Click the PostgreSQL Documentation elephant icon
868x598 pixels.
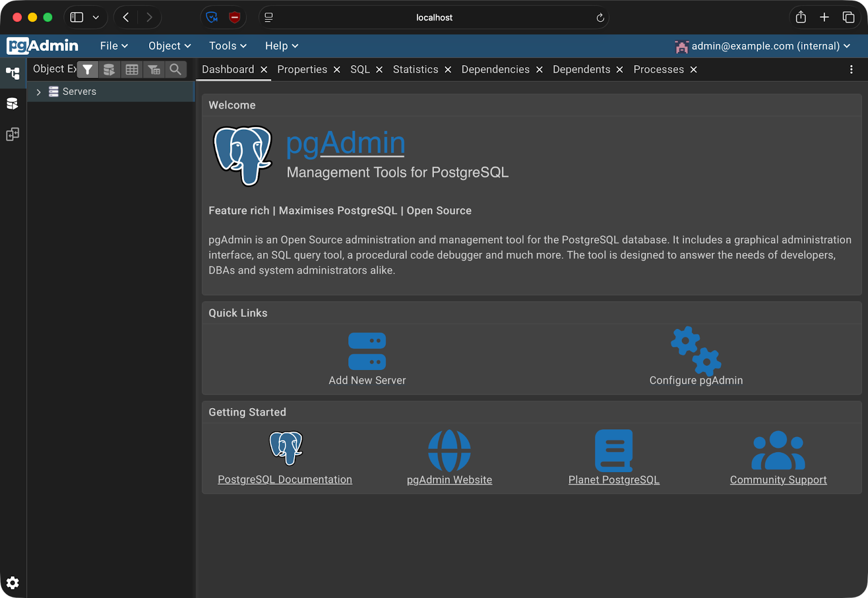286,448
